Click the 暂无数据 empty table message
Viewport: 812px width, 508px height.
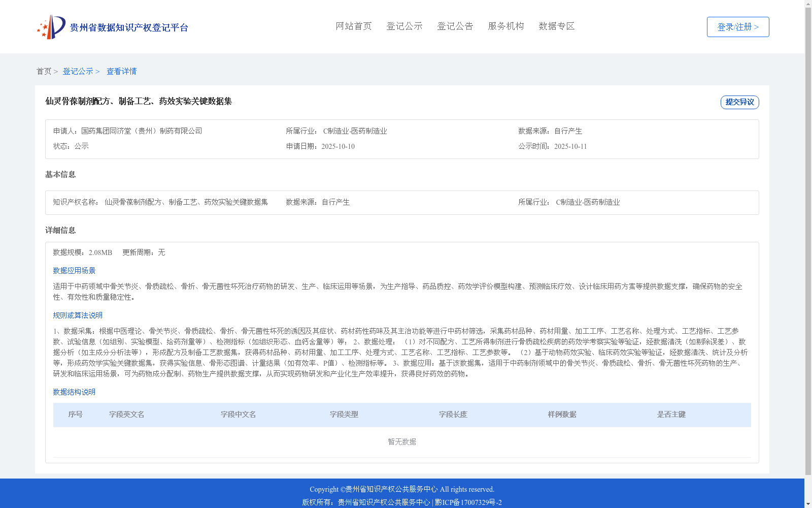pos(402,442)
